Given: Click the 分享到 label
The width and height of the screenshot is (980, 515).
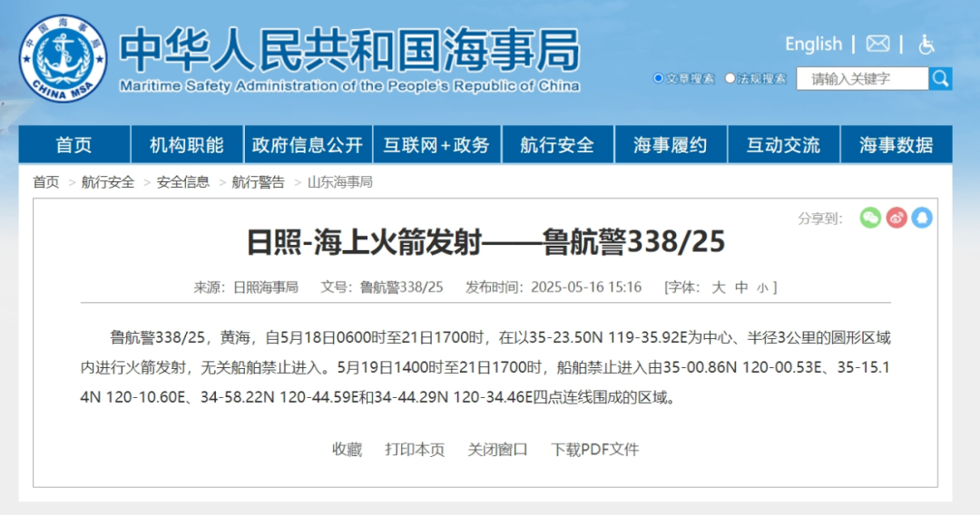Looking at the screenshot, I should (x=819, y=219).
